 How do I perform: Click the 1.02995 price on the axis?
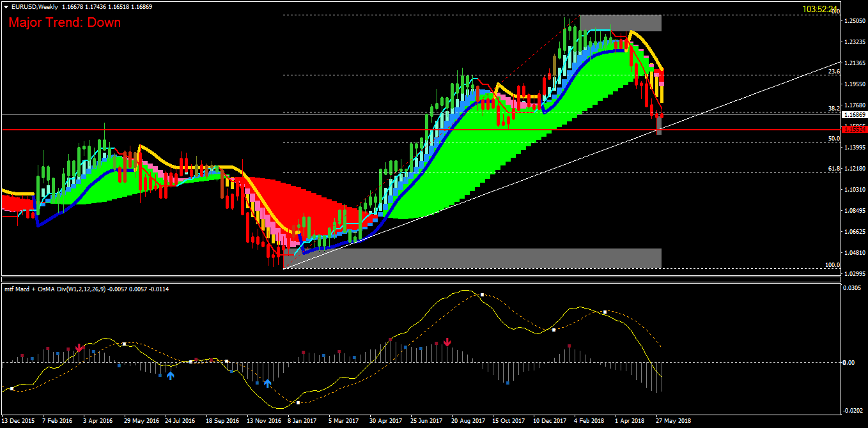tap(855, 274)
